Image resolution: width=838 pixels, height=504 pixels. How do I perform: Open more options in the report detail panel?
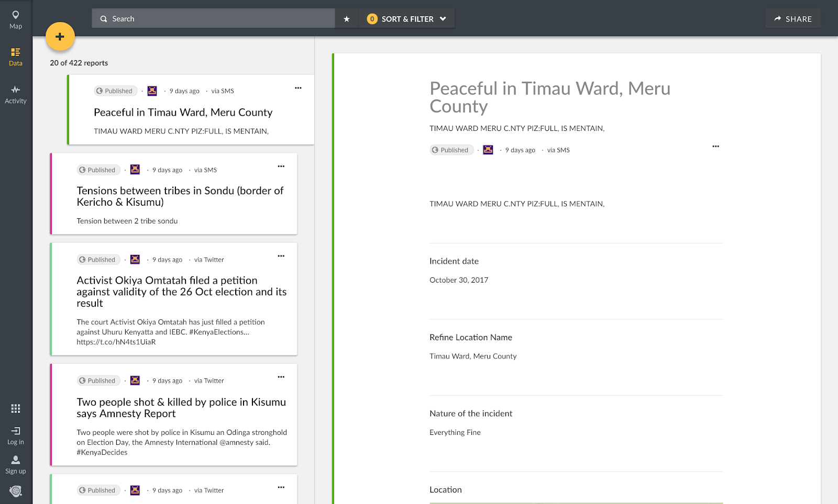coord(715,147)
